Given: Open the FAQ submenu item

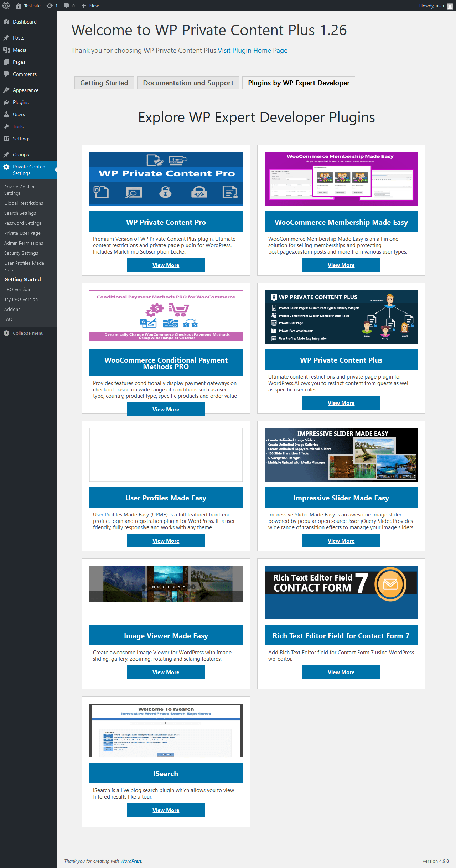Looking at the screenshot, I should [8, 319].
